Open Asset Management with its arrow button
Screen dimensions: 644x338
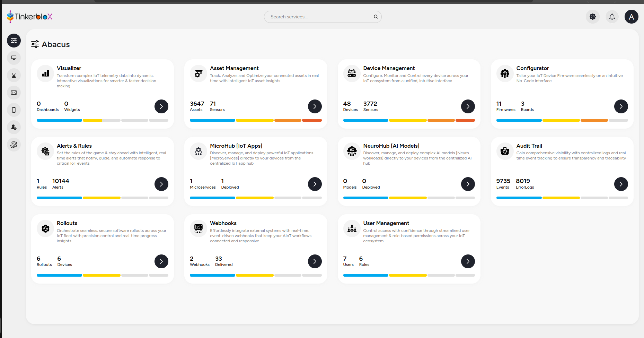pyautogui.click(x=315, y=106)
